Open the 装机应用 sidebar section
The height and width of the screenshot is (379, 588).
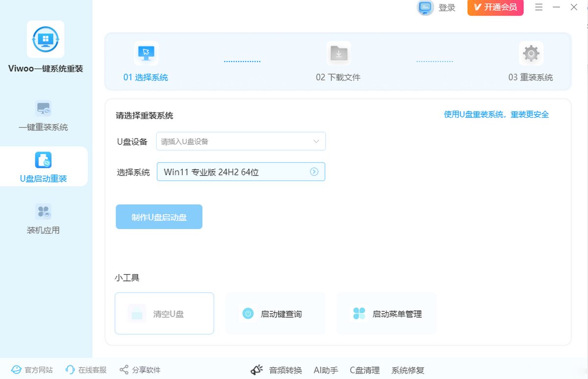pyautogui.click(x=44, y=218)
